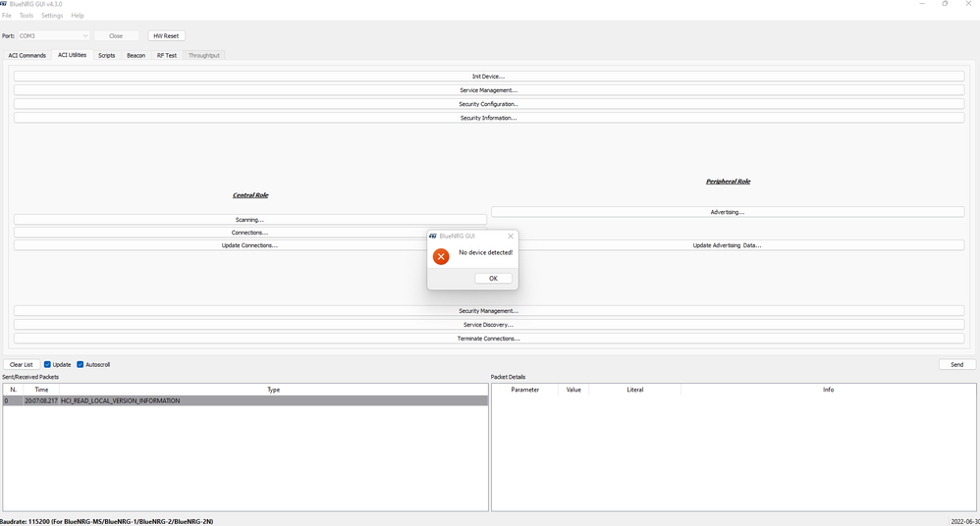Open Security Information...
This screenshot has width=980, height=526.
point(489,118)
